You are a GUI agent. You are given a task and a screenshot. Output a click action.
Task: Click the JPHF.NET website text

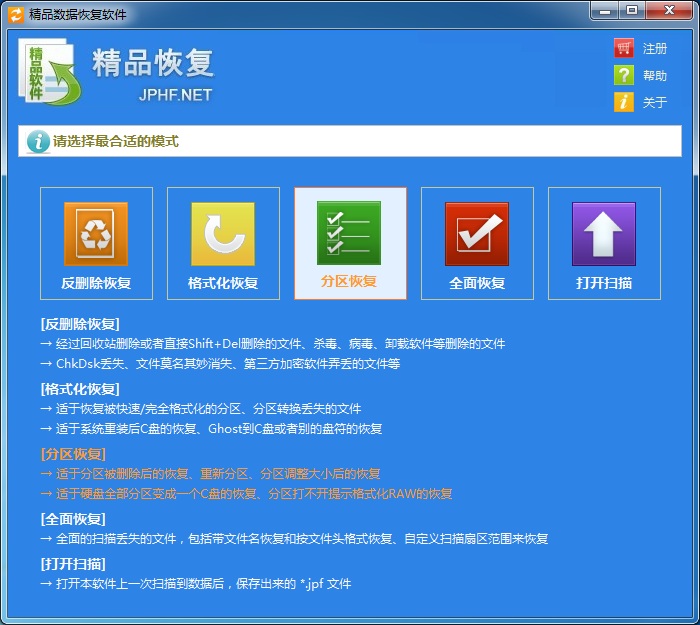click(x=175, y=95)
